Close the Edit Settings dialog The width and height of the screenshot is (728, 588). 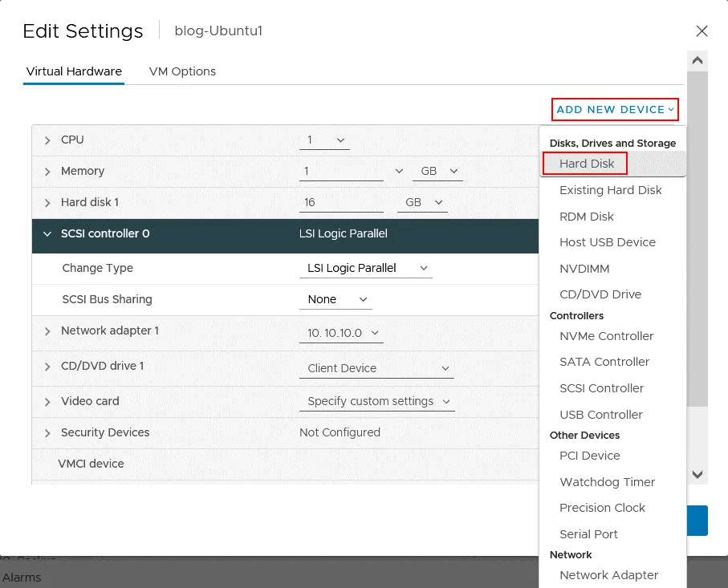(x=702, y=31)
